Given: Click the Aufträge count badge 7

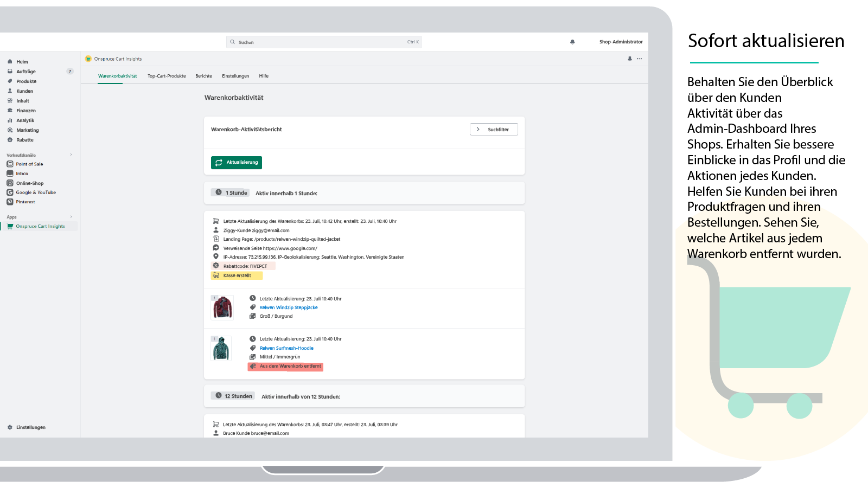Looking at the screenshot, I should click(x=70, y=72).
